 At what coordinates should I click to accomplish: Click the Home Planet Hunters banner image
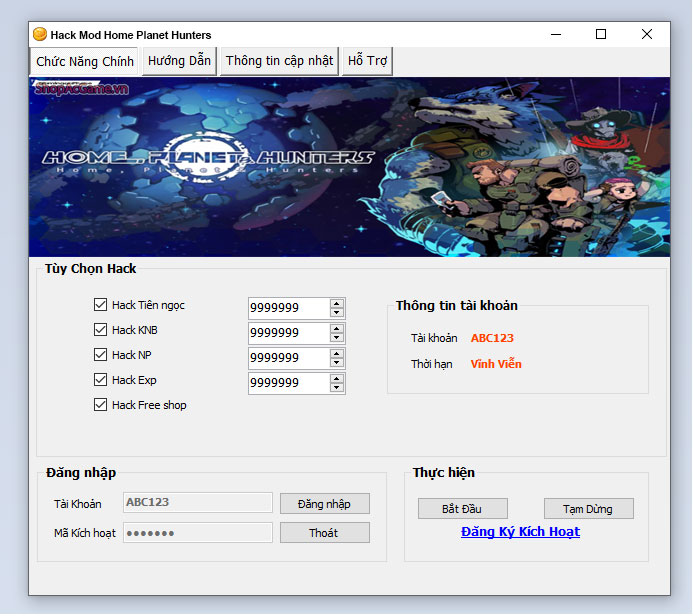(x=350, y=167)
